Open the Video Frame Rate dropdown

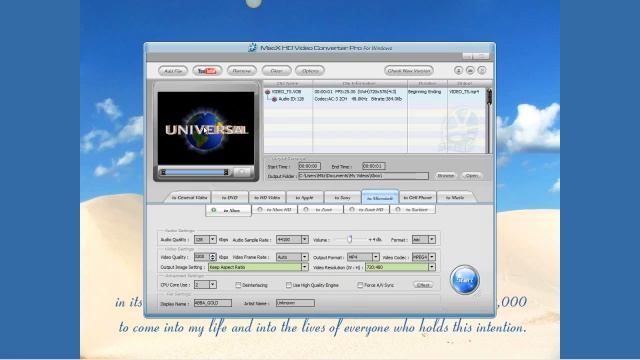pos(304,257)
